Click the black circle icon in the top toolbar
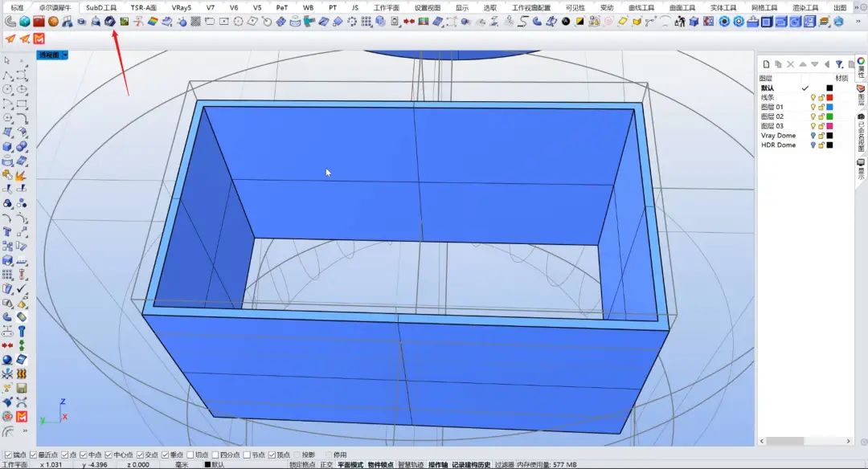 [566, 22]
